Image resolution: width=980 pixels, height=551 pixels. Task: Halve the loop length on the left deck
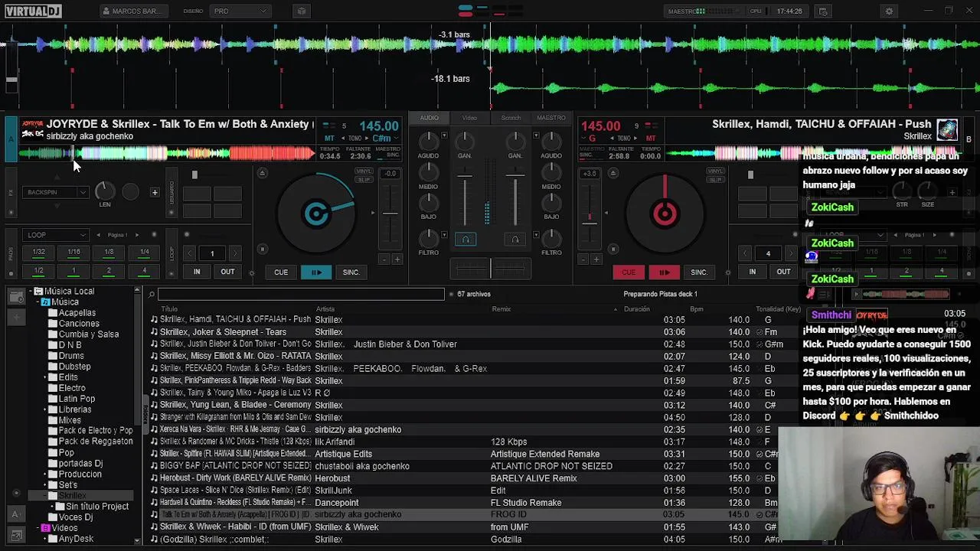190,253
